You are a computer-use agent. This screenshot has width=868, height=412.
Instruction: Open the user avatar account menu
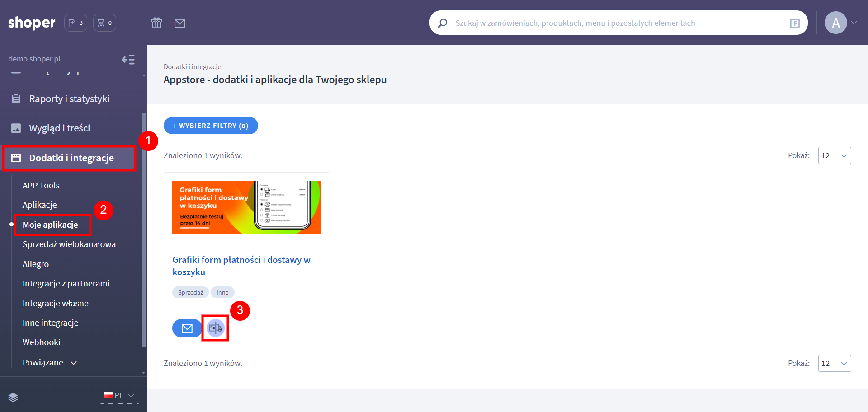click(x=836, y=23)
